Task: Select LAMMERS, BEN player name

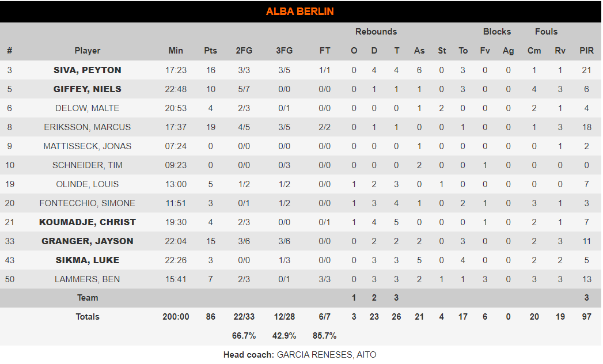Action: click(x=88, y=279)
